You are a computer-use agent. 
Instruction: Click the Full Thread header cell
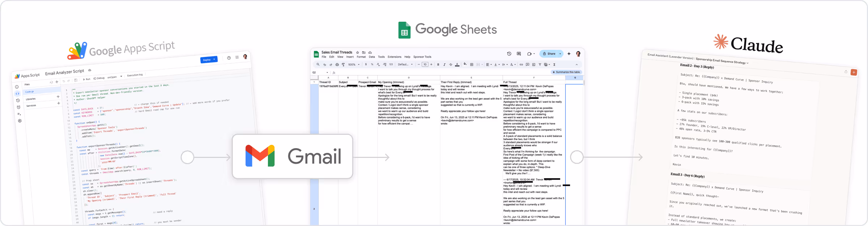pos(534,82)
